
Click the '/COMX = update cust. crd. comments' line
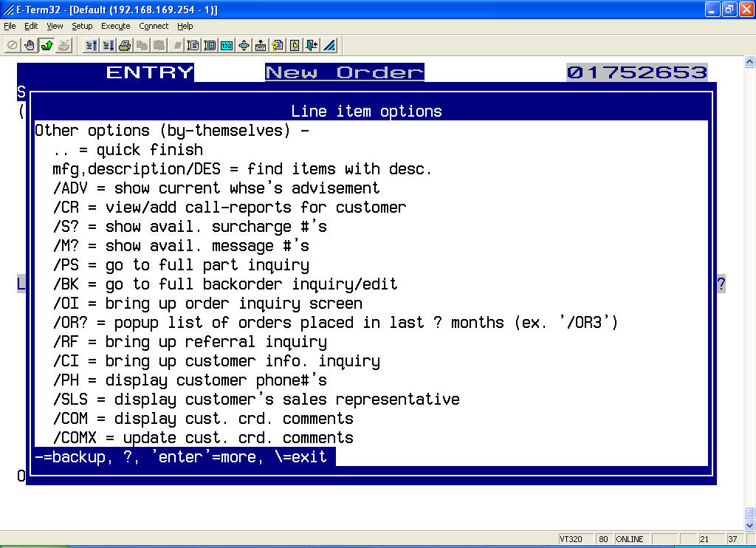[x=203, y=438]
